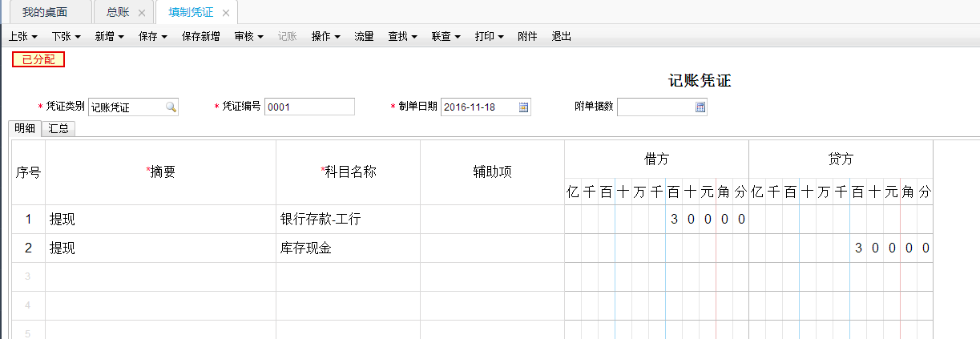This screenshot has height=339, width=980.
Task: Click 保存新增 button
Action: point(201,36)
